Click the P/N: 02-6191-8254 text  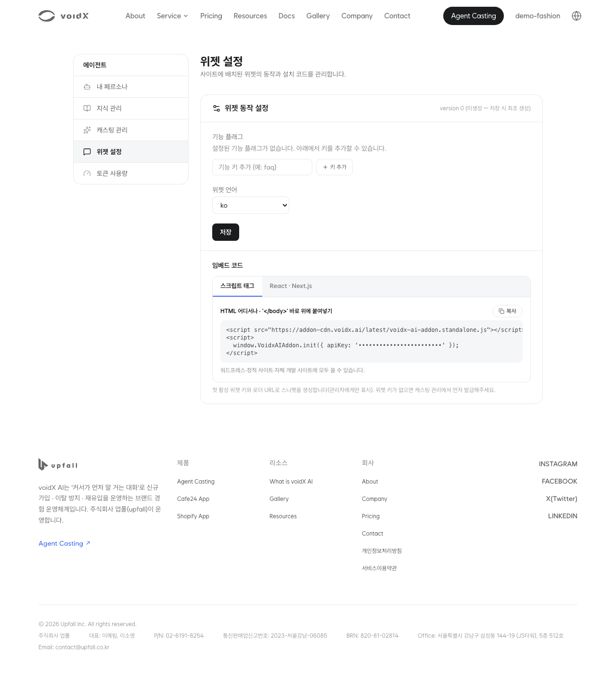[179, 636]
